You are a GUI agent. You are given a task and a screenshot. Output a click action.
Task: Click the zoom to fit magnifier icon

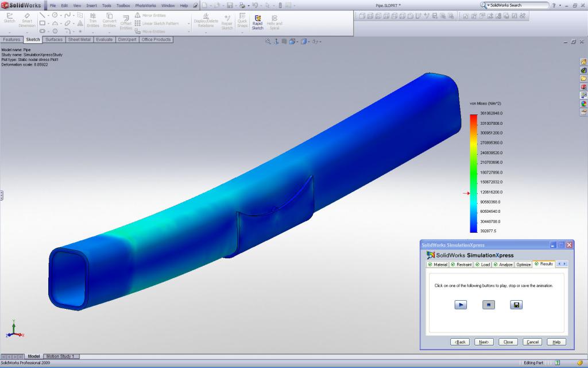(x=268, y=41)
